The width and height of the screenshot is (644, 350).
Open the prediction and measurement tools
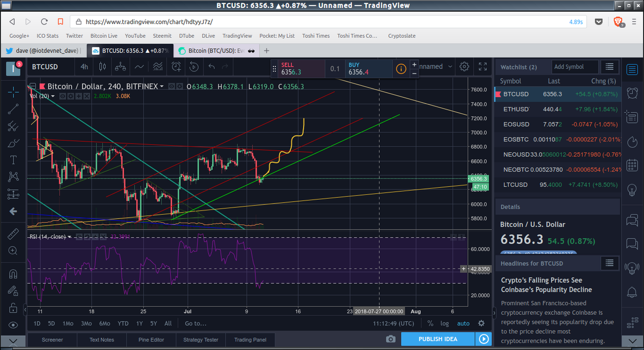(x=13, y=194)
